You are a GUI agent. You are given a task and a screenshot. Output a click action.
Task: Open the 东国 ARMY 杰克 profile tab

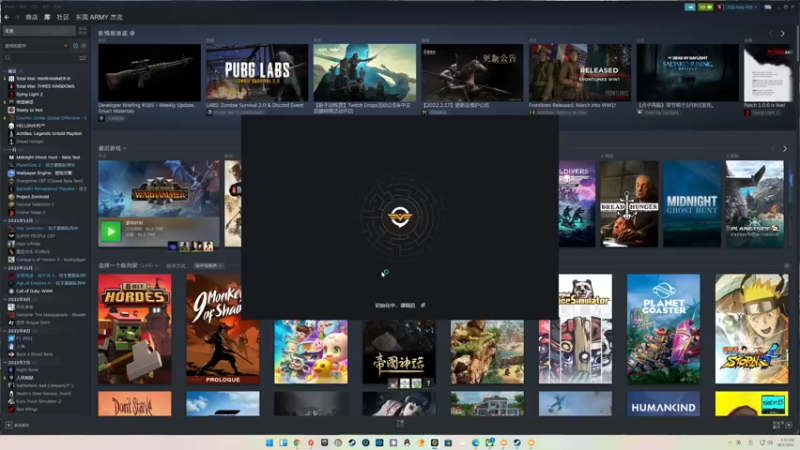pos(99,17)
